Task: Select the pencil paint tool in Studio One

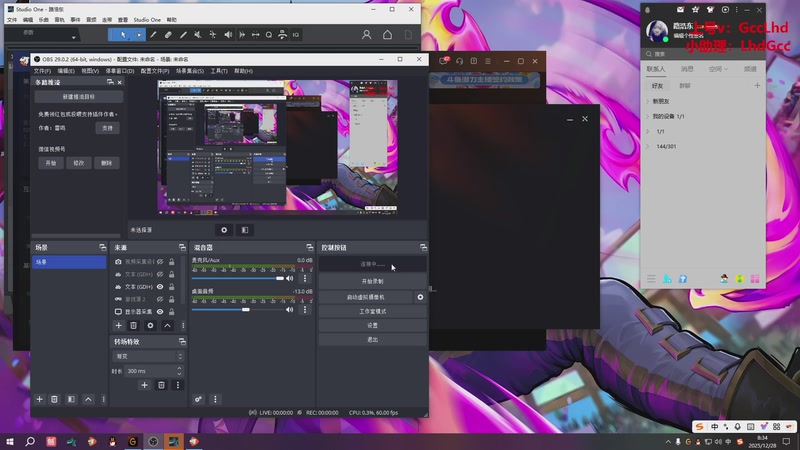Action: (183, 35)
